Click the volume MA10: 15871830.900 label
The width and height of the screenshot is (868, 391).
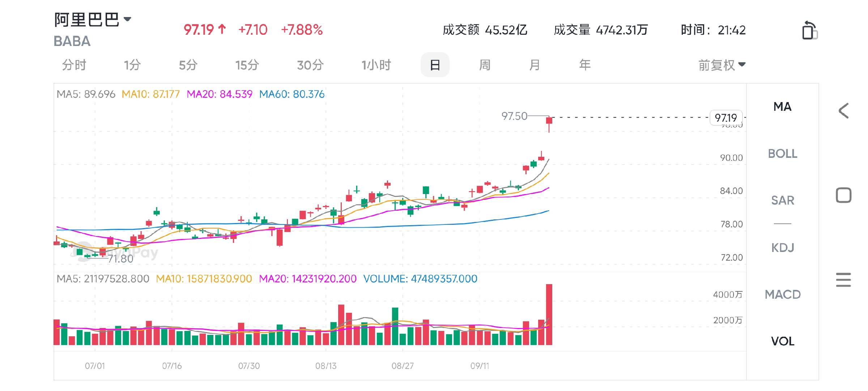(x=204, y=279)
